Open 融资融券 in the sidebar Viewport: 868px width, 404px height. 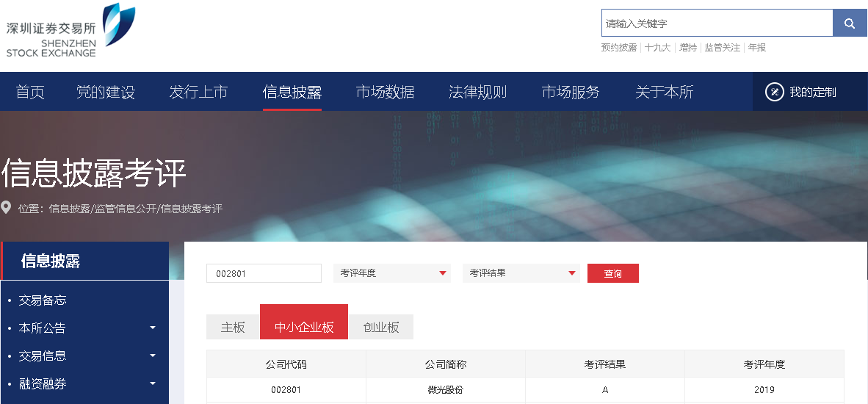[43, 383]
